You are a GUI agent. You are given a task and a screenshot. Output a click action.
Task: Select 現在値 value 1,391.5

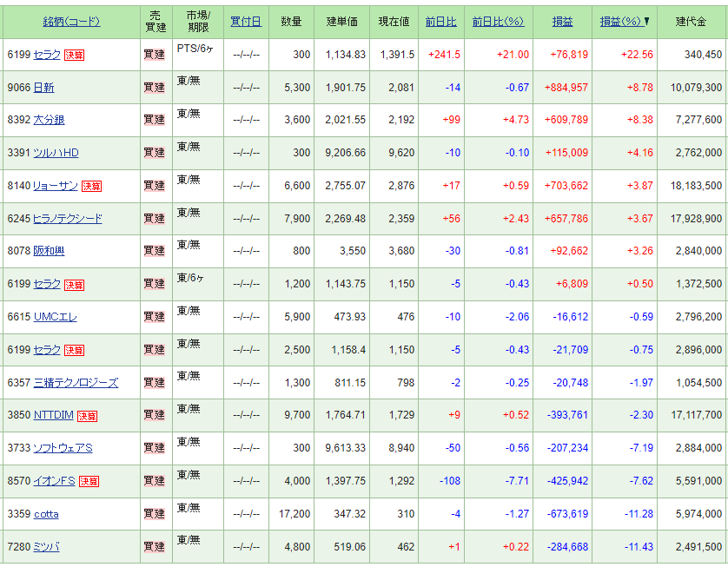click(x=397, y=55)
